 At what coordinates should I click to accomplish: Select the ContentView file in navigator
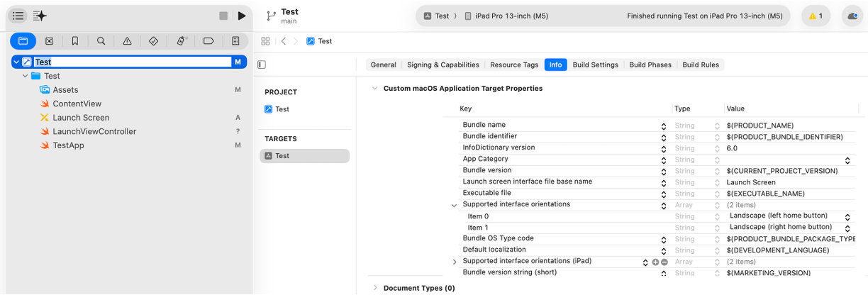[x=77, y=104]
